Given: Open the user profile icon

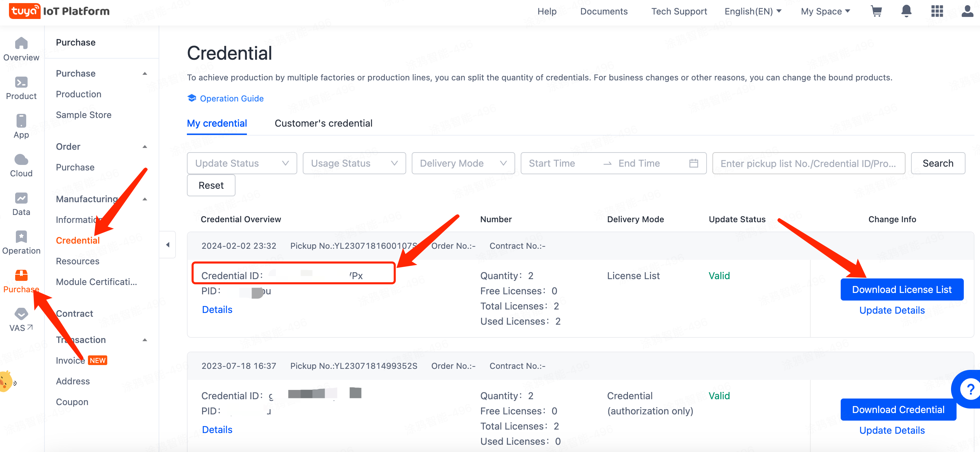Looking at the screenshot, I should point(967,11).
